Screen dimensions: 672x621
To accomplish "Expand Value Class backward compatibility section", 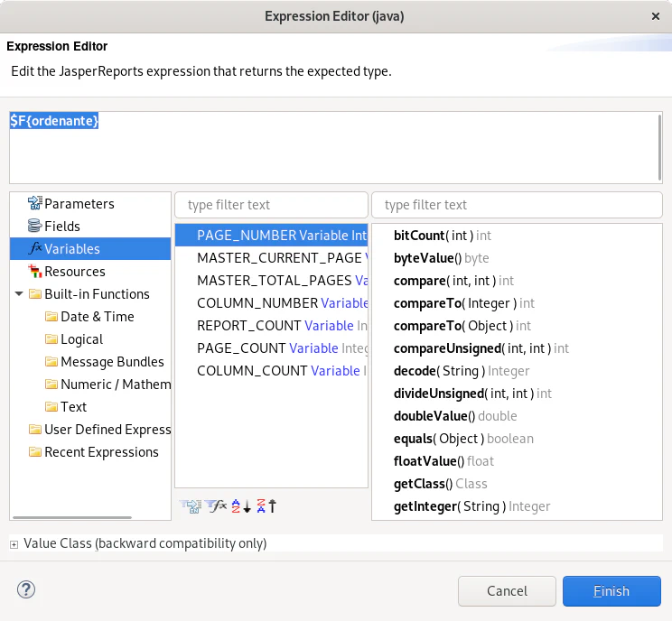I will tap(14, 543).
